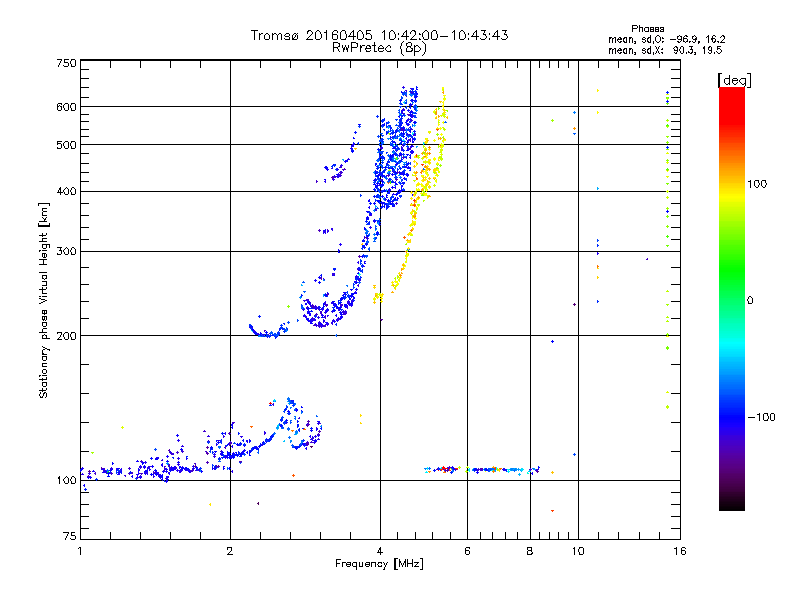Click the y-axis tick label '75'
The image size is (800, 600).
tap(70, 536)
